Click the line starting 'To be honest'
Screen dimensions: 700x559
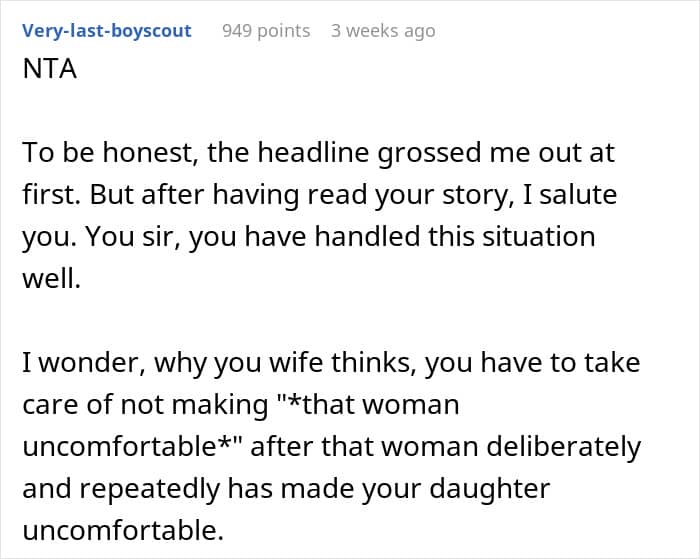(x=319, y=153)
